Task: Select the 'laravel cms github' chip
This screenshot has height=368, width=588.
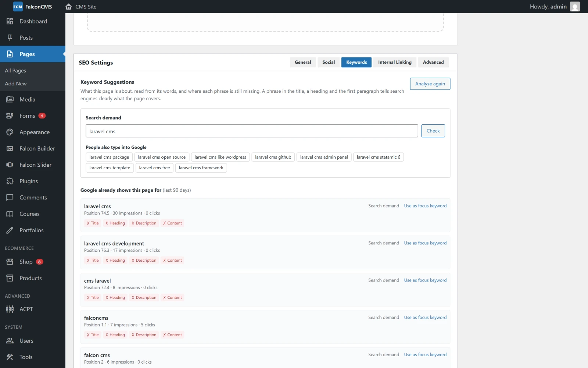Action: coord(273,157)
